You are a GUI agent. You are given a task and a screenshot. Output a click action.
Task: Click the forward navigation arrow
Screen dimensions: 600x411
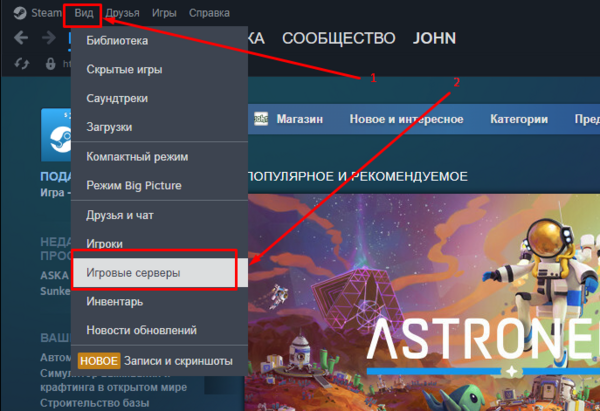49,38
